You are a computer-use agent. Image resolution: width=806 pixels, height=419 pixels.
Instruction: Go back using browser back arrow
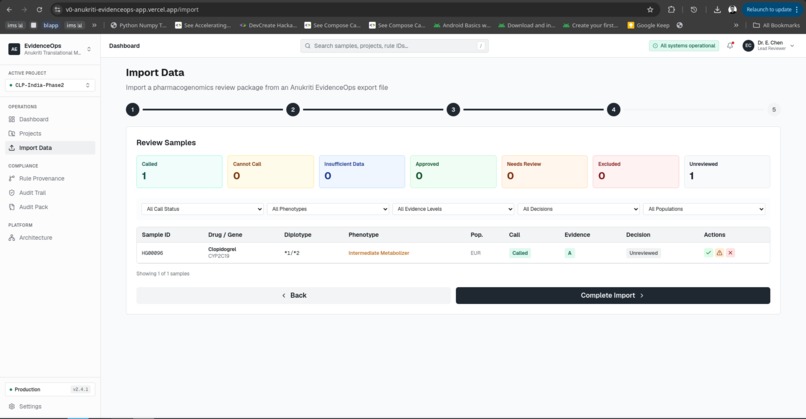click(x=9, y=9)
